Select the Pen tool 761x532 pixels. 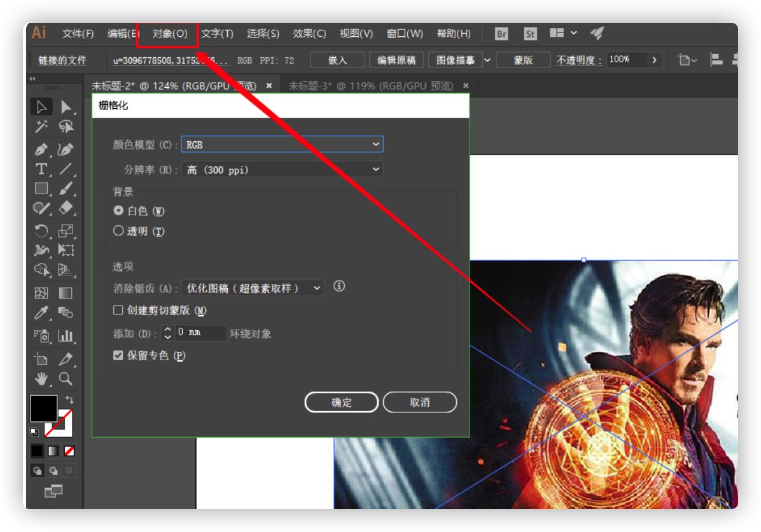pyautogui.click(x=41, y=150)
